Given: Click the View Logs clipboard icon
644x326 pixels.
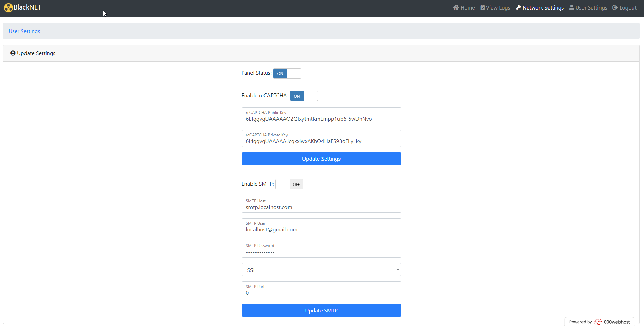Looking at the screenshot, I should (x=482, y=7).
